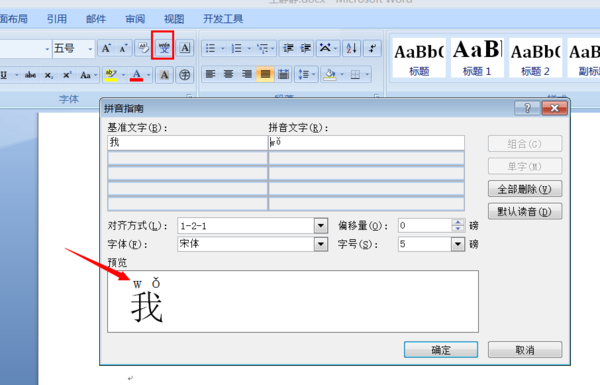Open shading color dropdown arrow
This screenshot has width=600, height=385.
click(x=342, y=74)
